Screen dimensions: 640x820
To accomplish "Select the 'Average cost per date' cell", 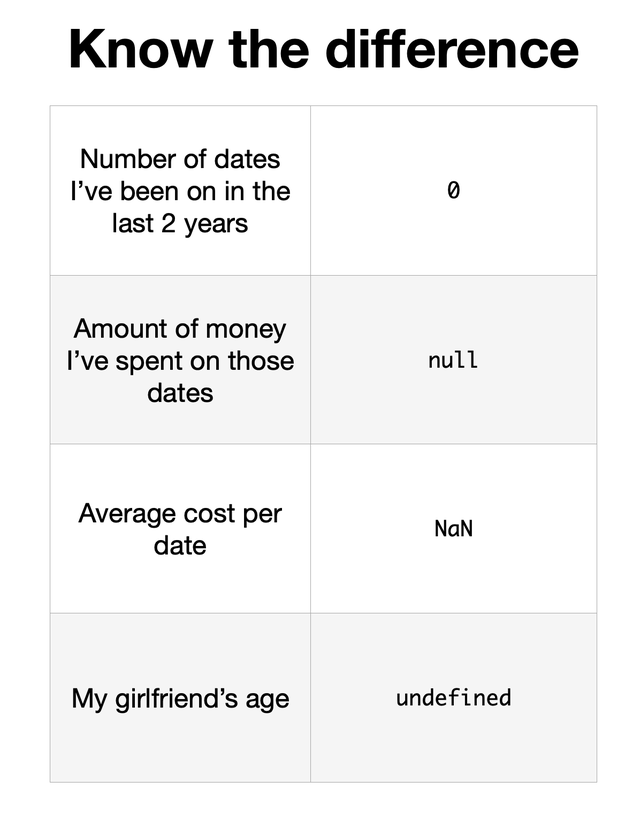I will point(180,529).
